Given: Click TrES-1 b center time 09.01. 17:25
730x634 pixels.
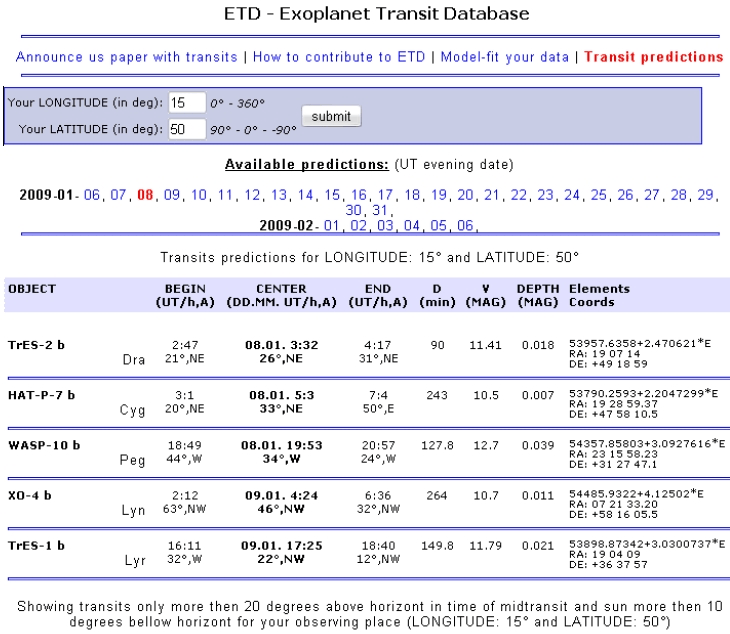Looking at the screenshot, I should 282,546.
